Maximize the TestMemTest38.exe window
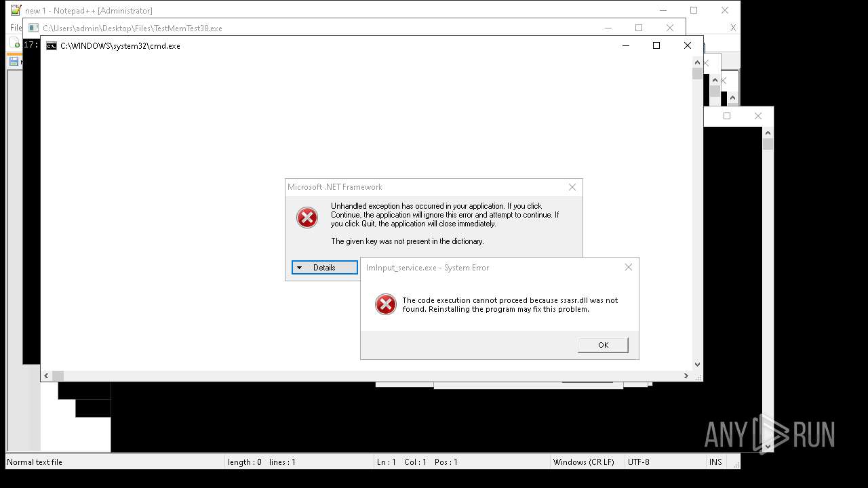Viewport: 868px width, 488px height. tap(638, 28)
